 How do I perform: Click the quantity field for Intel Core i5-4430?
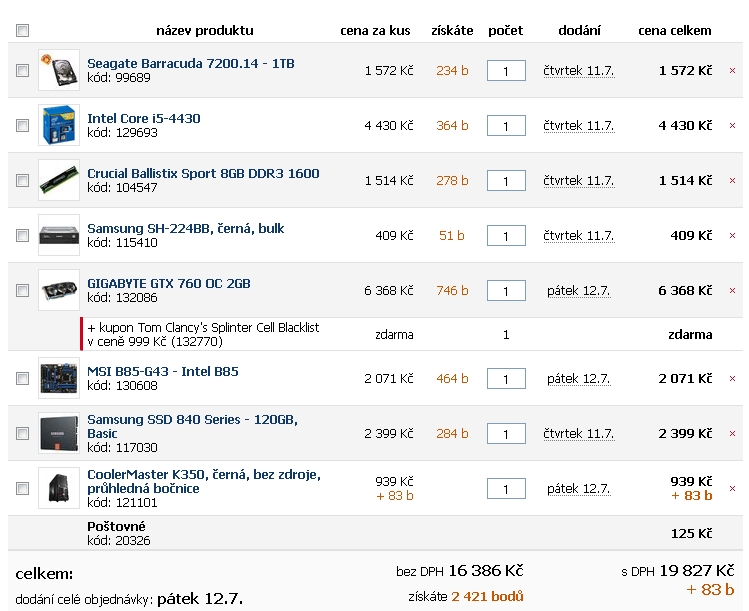506,126
